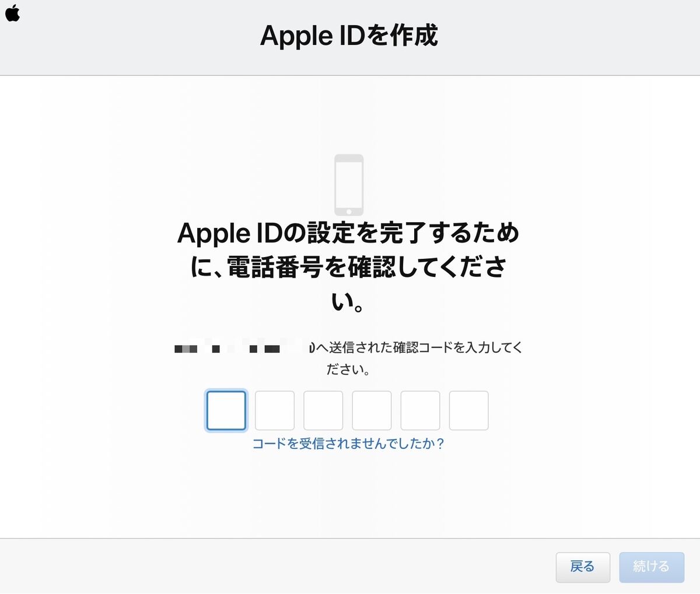Viewport: 700px width, 594px height.
Task: Focus the first verification code box
Action: [226, 410]
